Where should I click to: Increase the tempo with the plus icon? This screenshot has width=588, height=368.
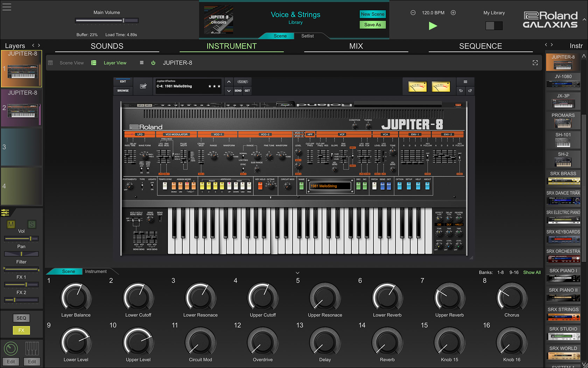tap(453, 13)
